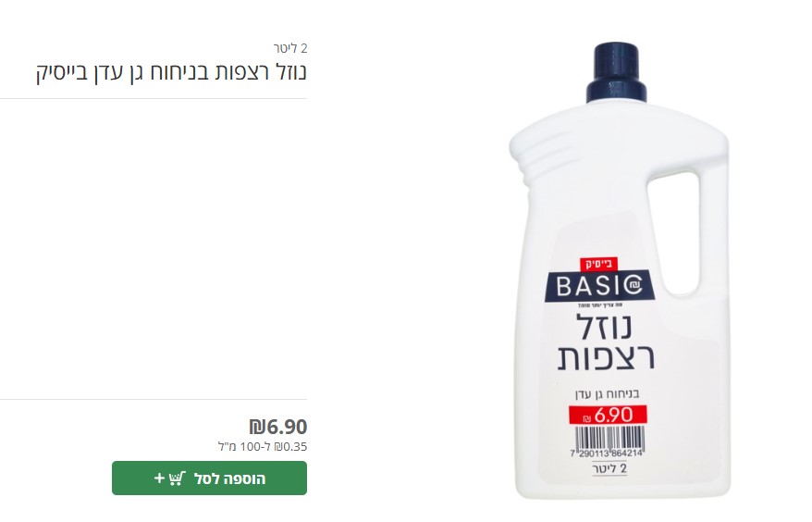Click the red בייסיק tag above the logo
812x522 pixels.
pos(598,265)
